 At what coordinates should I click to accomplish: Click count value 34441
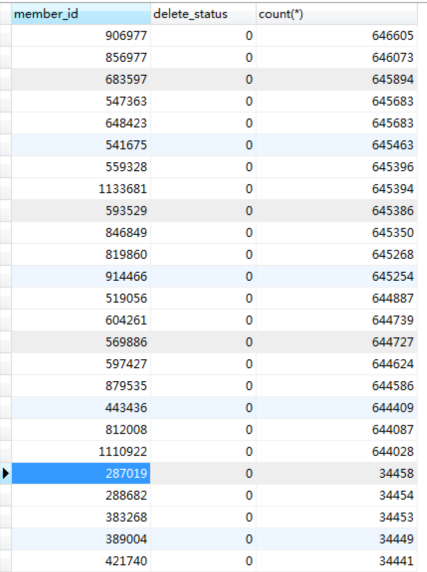[x=396, y=561]
